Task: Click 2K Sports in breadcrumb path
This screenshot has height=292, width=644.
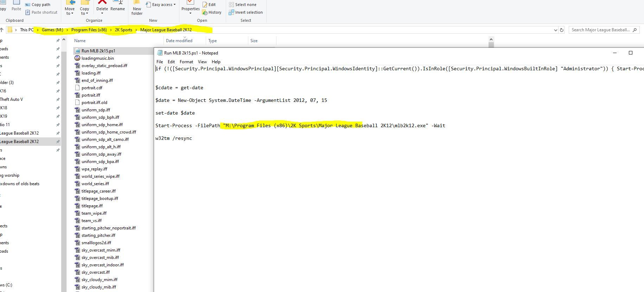Action: [123, 30]
